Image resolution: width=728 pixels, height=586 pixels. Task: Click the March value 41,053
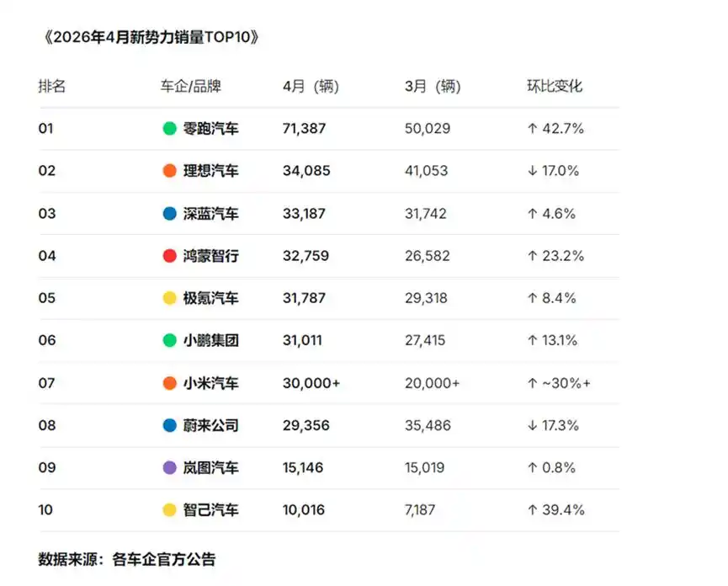[x=426, y=170]
